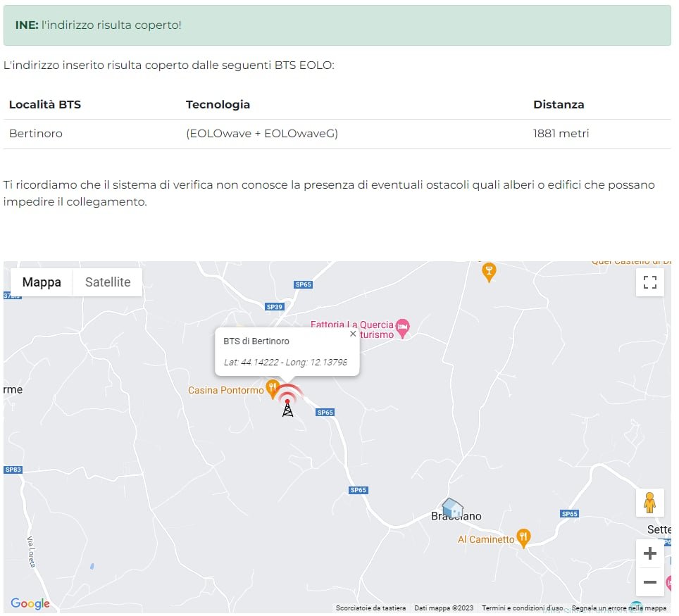Zoom out on the map
The width and height of the screenshot is (679, 616).
point(649,582)
